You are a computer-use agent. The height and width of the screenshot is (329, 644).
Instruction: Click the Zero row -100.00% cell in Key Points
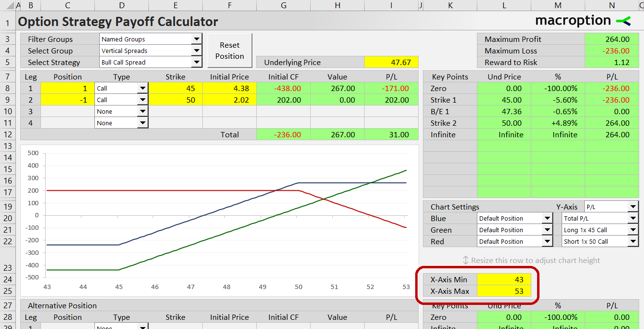(x=558, y=88)
